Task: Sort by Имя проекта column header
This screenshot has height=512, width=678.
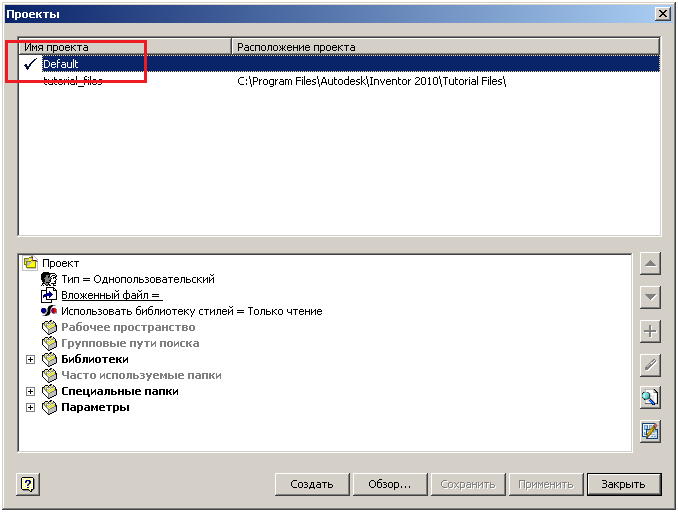Action: [125, 47]
